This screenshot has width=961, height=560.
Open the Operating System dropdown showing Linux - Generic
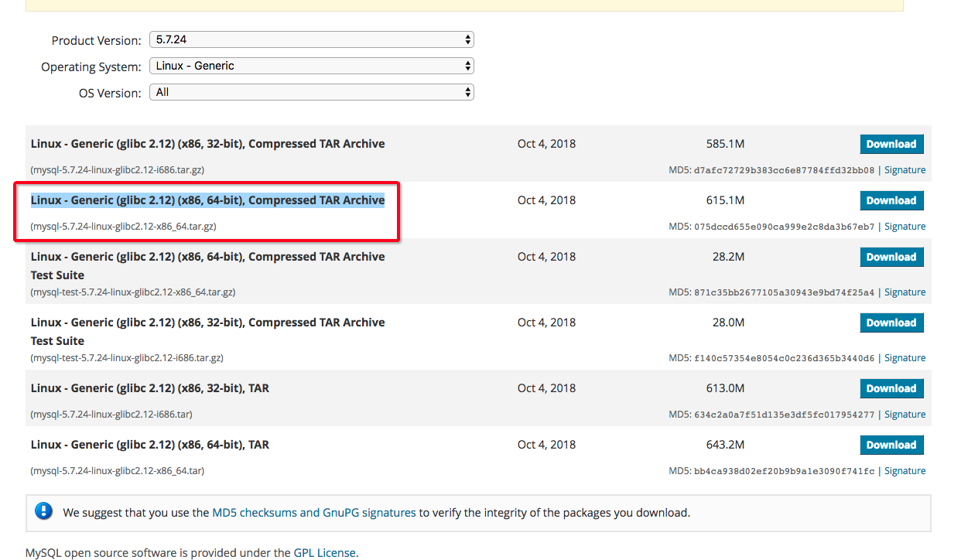(311, 66)
